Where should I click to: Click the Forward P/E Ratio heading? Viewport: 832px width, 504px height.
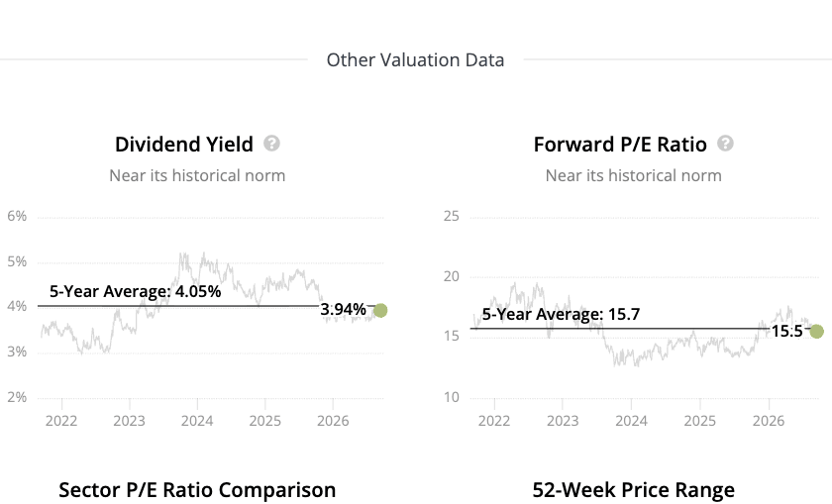[x=620, y=145]
